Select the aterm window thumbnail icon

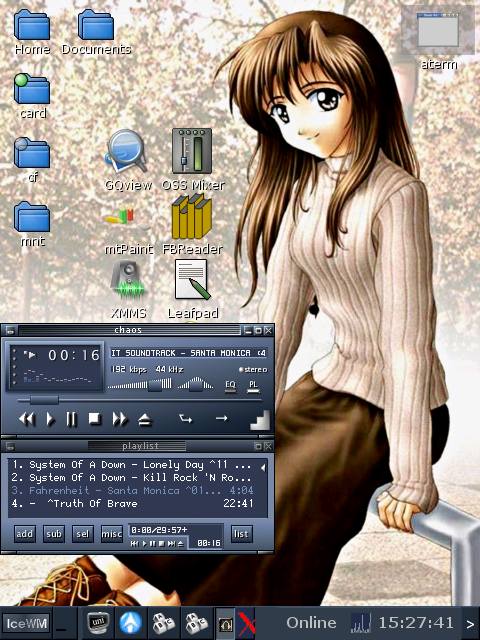pos(438,30)
